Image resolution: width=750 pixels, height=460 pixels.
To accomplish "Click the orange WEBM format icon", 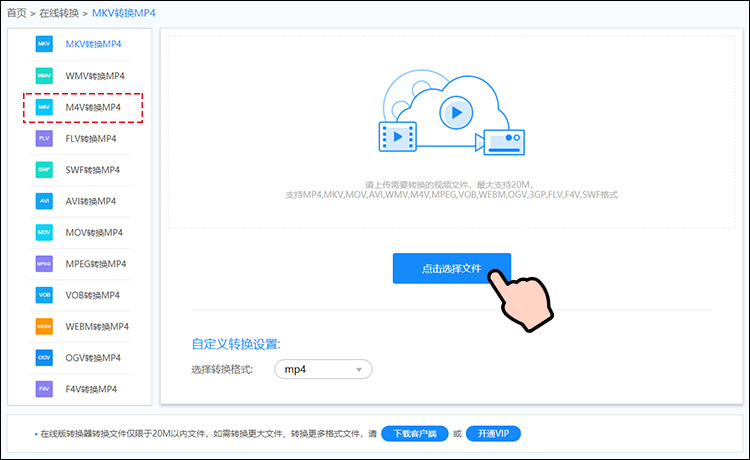I will pyautogui.click(x=44, y=327).
